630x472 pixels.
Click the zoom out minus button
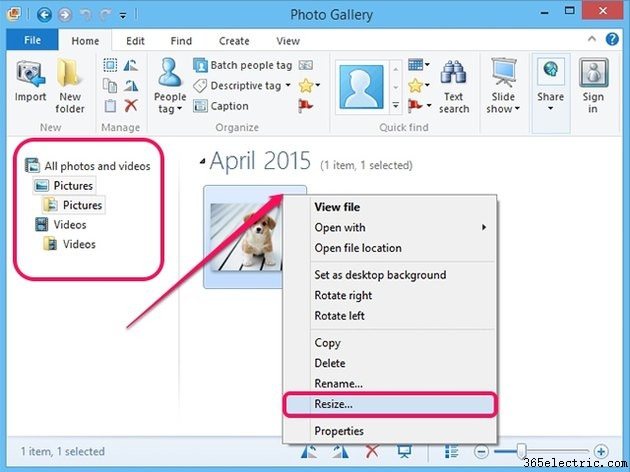[x=481, y=452]
